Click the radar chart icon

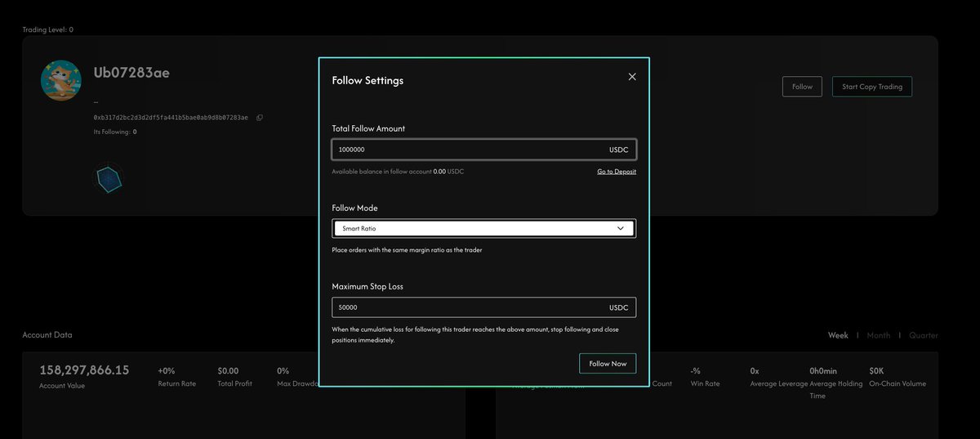(109, 179)
